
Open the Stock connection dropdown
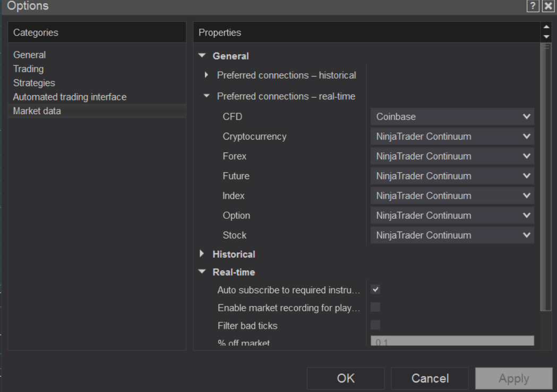pos(452,235)
